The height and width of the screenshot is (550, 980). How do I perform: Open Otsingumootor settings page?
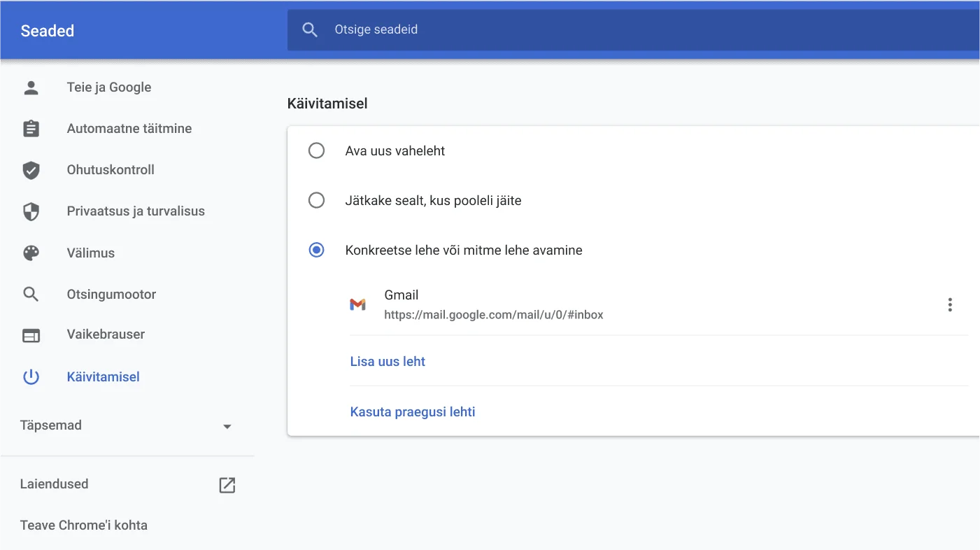pyautogui.click(x=111, y=294)
